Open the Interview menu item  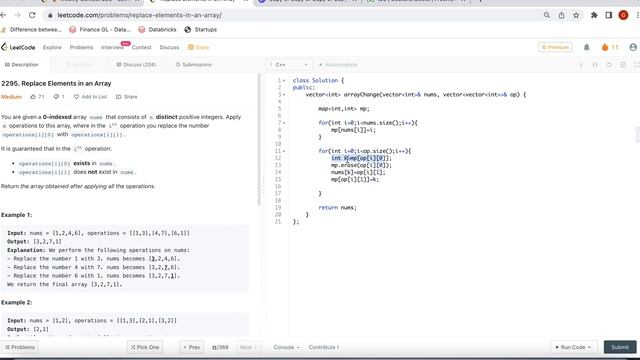(112, 47)
